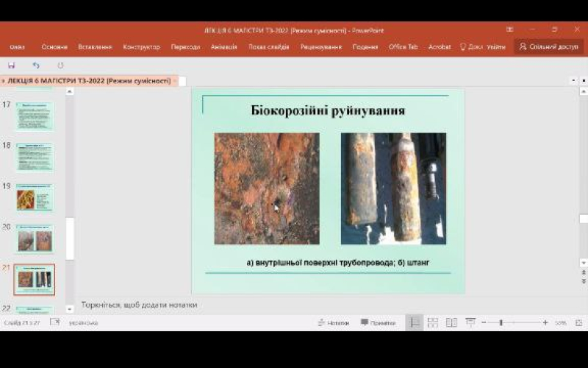Switch to Reading view icon
Viewport: 588px width, 368px height.
click(x=451, y=323)
